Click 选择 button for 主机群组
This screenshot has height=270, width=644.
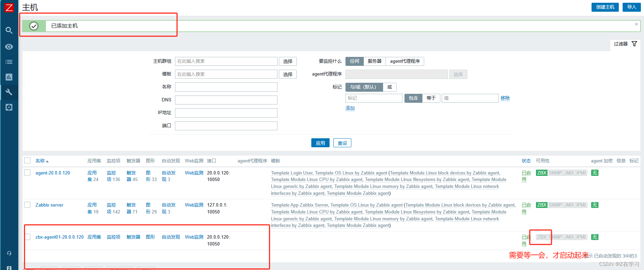[x=288, y=61]
